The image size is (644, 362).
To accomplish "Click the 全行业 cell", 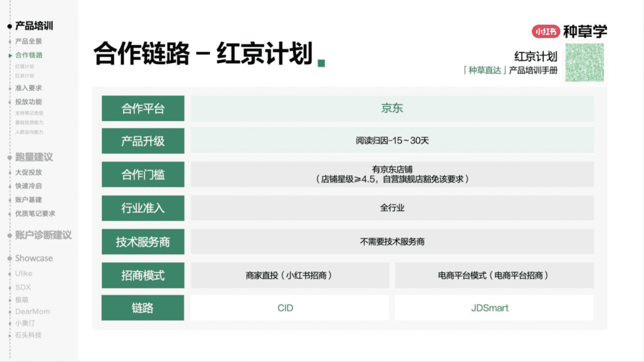I will [392, 208].
